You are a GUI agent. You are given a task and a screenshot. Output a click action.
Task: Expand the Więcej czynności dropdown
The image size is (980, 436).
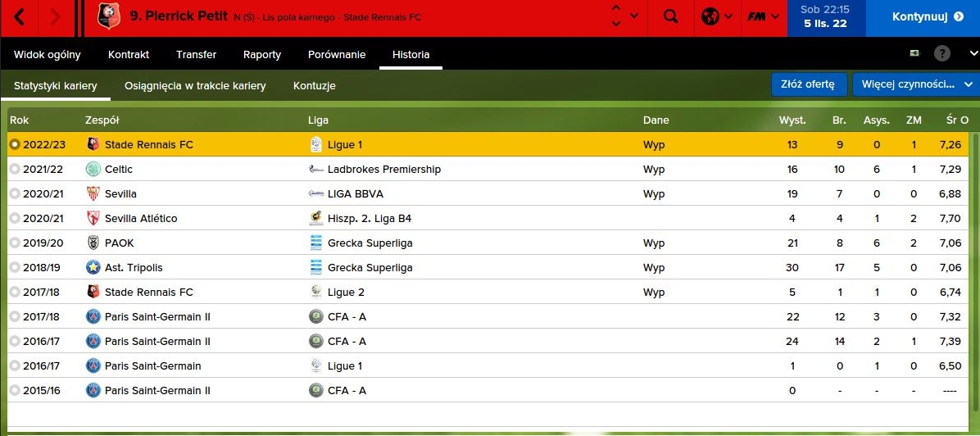[x=915, y=84]
